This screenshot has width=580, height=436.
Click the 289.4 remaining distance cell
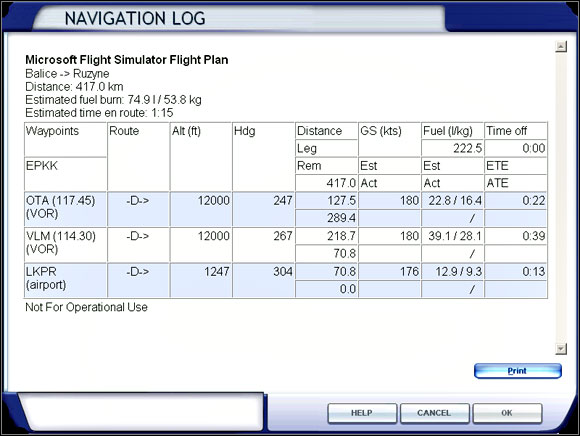[x=326, y=218]
